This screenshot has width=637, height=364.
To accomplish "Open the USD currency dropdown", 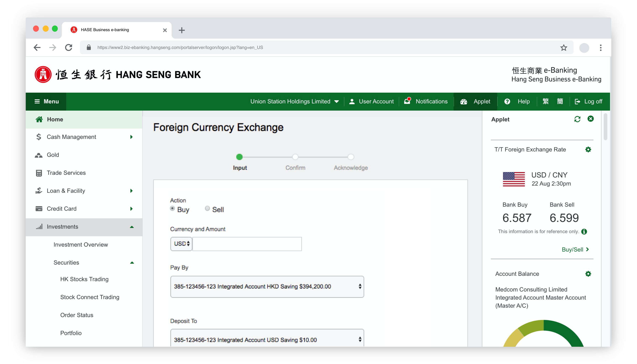I will (181, 244).
